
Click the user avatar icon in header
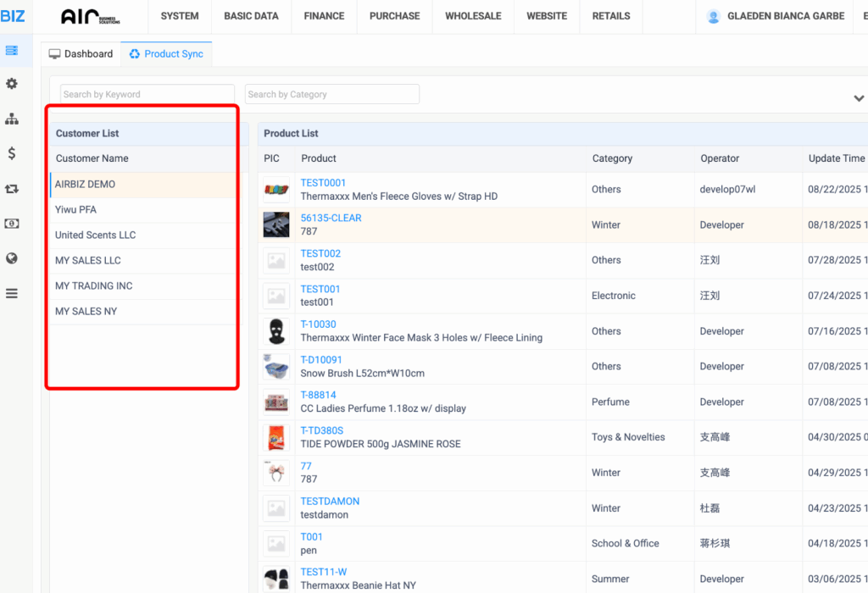(x=714, y=16)
